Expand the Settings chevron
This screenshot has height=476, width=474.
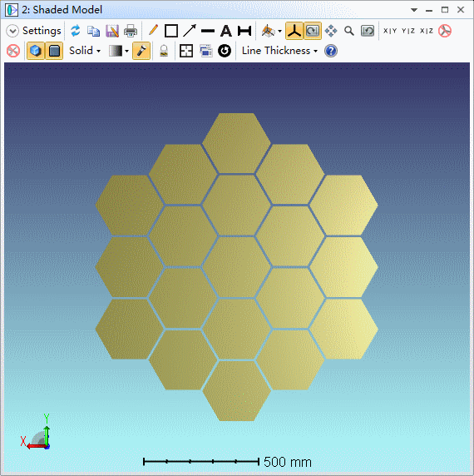coord(12,31)
